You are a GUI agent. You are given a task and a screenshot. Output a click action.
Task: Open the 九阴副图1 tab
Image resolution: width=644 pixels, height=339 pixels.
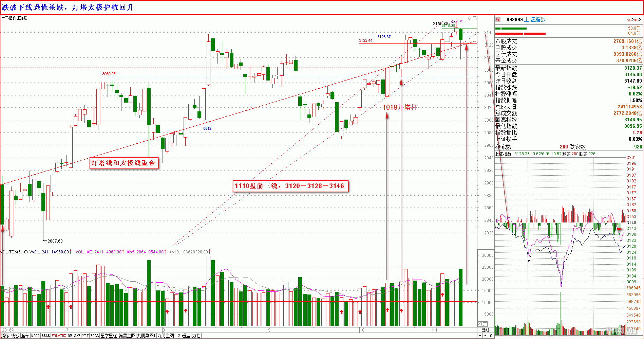[146, 336]
